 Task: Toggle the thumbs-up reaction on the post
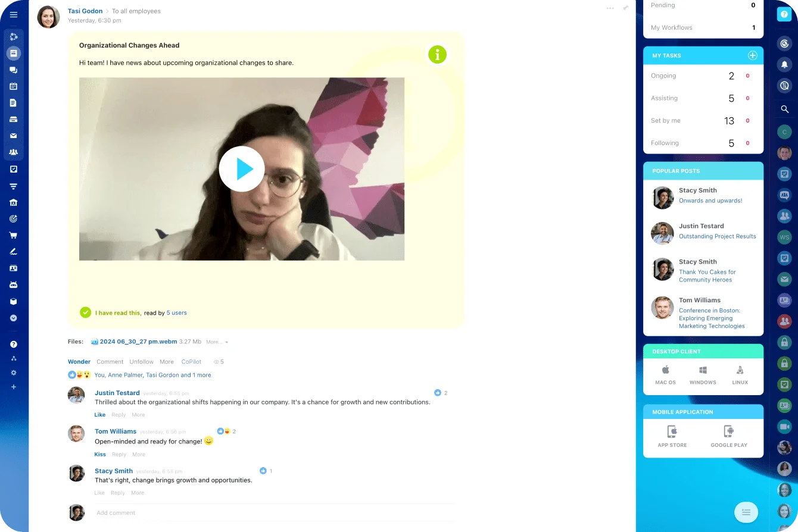[x=71, y=374]
